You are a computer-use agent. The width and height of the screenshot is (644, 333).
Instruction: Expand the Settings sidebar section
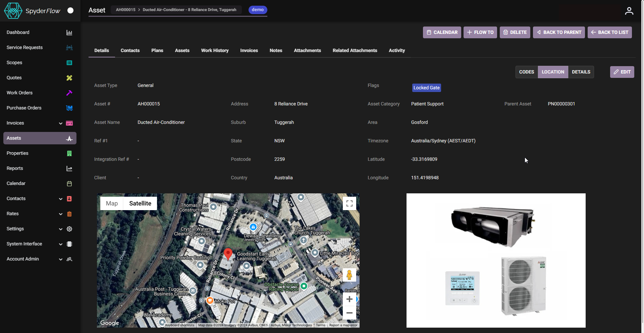[61, 229]
